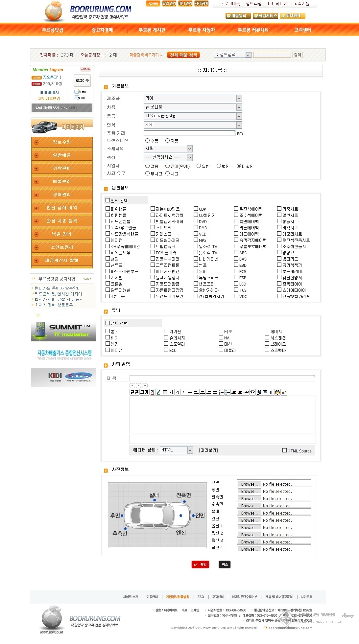
Task: Select the font face (글꼴) editor tool
Action: pyautogui.click(x=135, y=392)
